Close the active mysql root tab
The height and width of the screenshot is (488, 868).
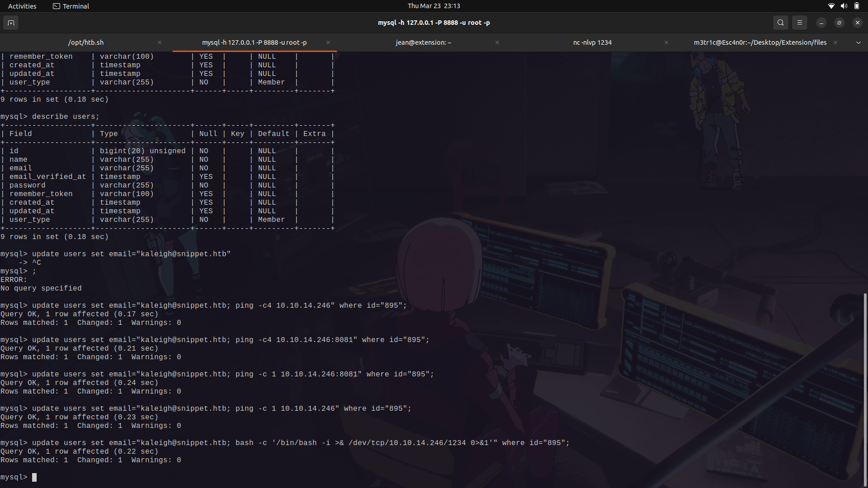pos(328,42)
